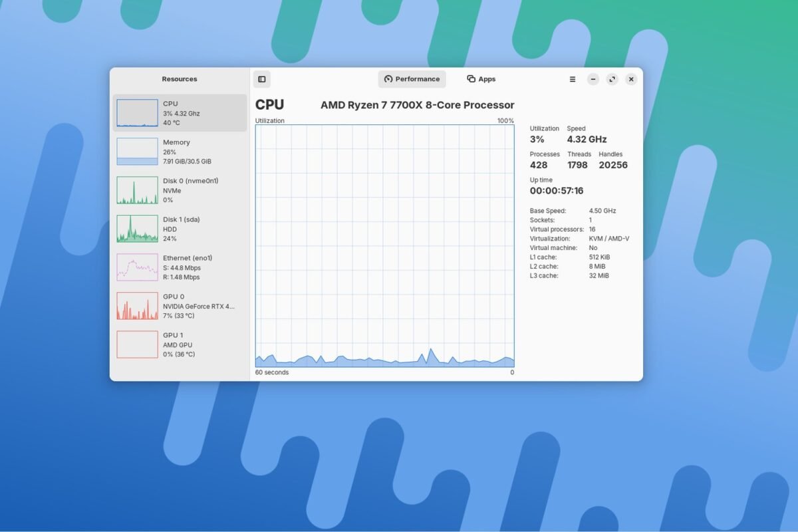Image resolution: width=798 pixels, height=532 pixels.
Task: Click the Disk 1 green graph thumbnail
Action: (138, 229)
